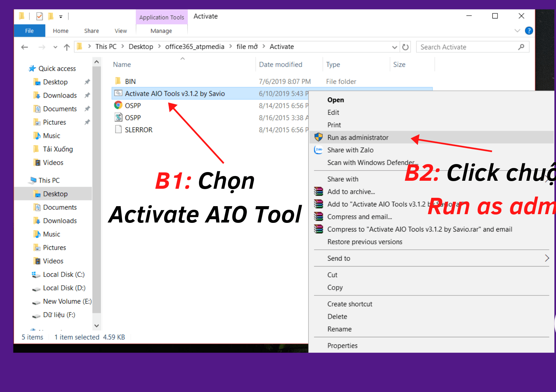The image size is (556, 392).
Task: Choose Open in context menu
Action: click(336, 100)
